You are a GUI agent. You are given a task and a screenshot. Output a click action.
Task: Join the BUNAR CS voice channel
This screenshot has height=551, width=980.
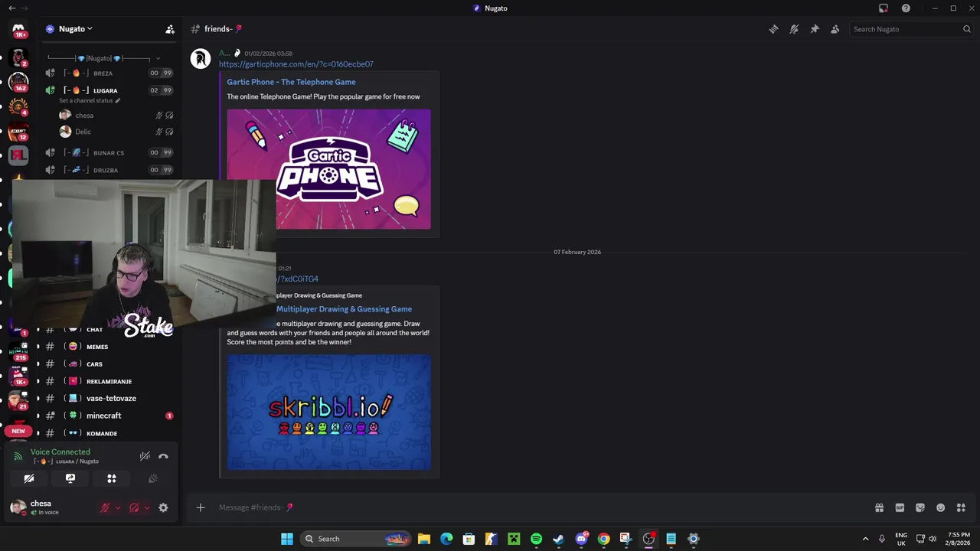(x=107, y=152)
